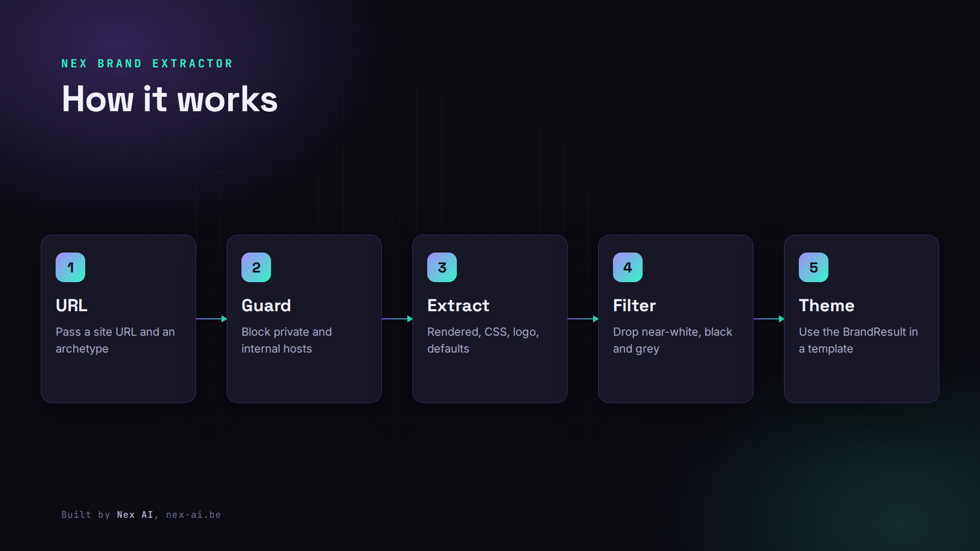
Task: Click the 'Built by' footer text
Action: click(86, 515)
